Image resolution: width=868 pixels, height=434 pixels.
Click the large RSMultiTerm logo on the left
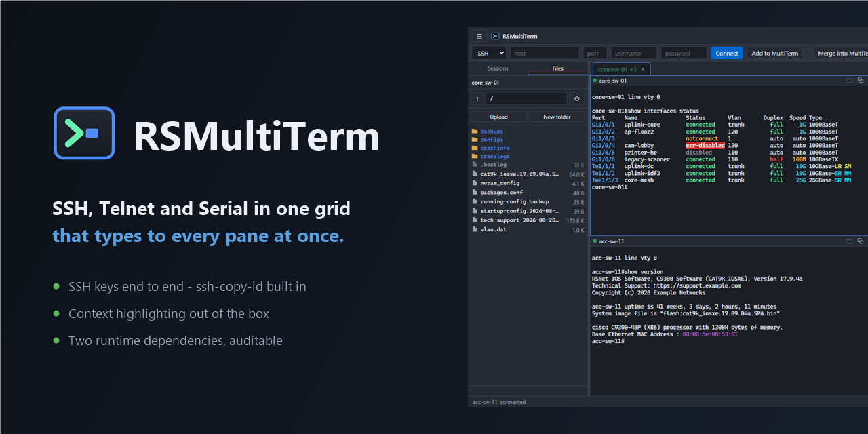(84, 133)
